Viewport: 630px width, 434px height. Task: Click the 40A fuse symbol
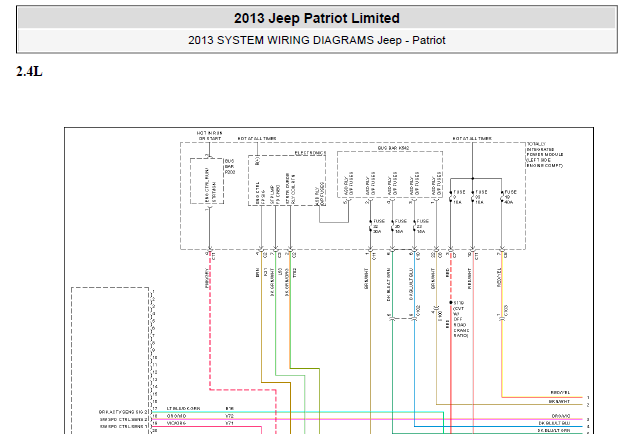[x=502, y=197]
